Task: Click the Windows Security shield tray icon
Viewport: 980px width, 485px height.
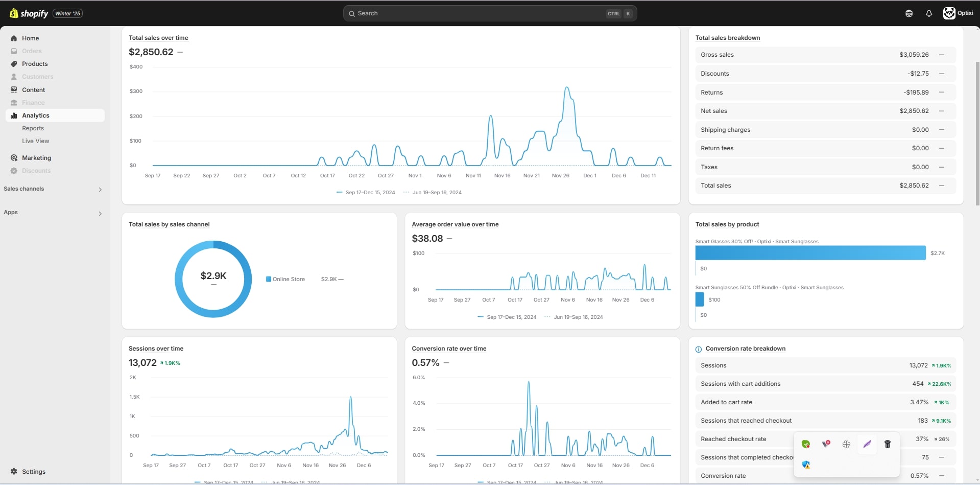Action: click(806, 465)
